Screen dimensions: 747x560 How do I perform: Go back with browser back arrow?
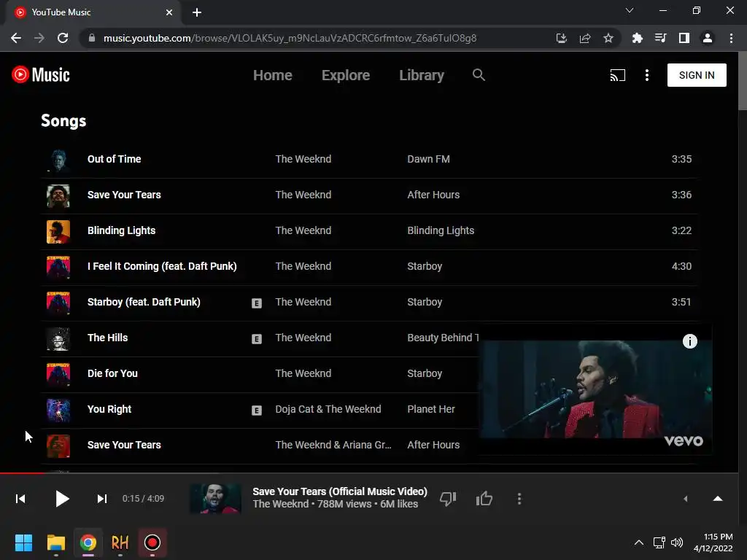[x=16, y=38]
